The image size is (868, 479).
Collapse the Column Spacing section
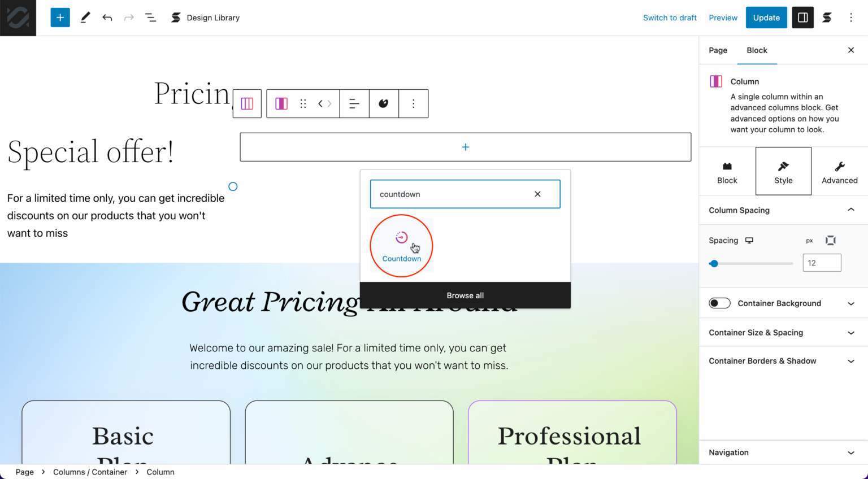point(850,210)
